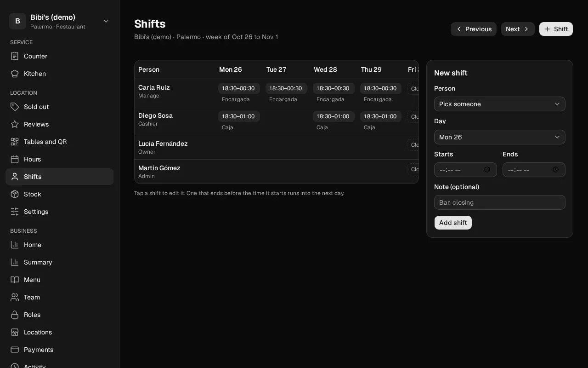This screenshot has height=368, width=588.
Task: Advance to the Next week
Action: tap(518, 29)
